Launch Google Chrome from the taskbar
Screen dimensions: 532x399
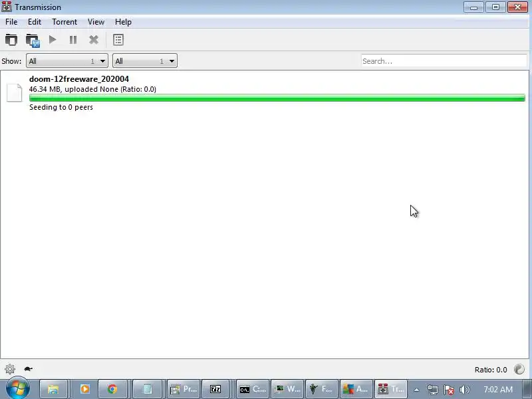[x=112, y=389]
